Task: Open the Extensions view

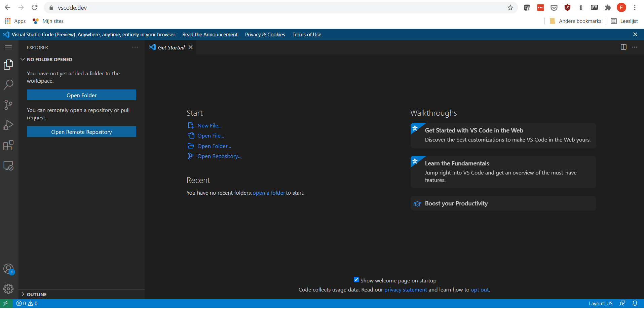Action: click(8, 146)
